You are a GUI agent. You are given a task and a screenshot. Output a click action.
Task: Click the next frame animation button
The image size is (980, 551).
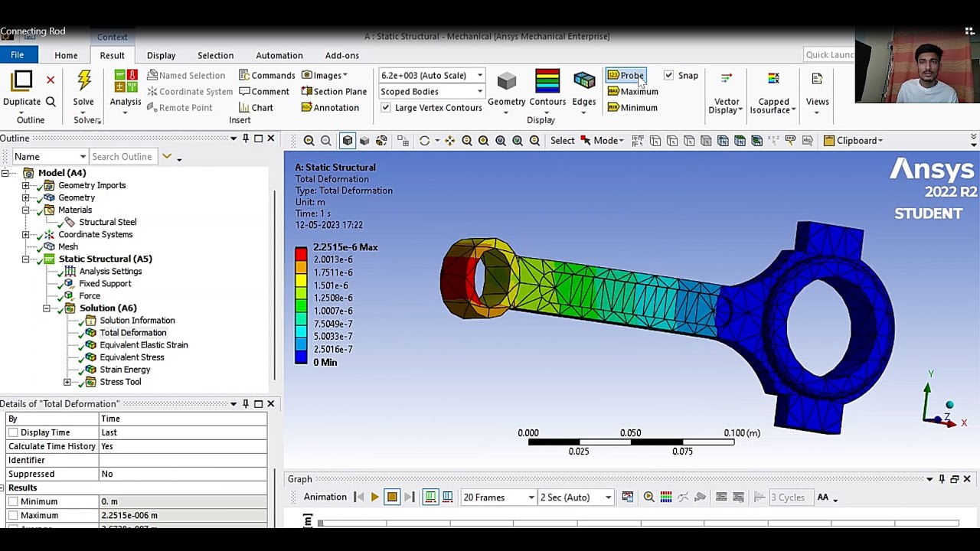[409, 497]
